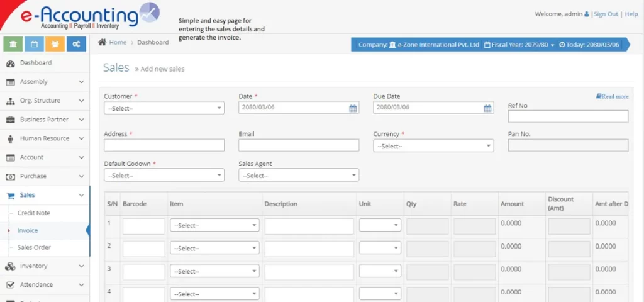Click into the Ref No input field
The width and height of the screenshot is (644, 302).
567,116
